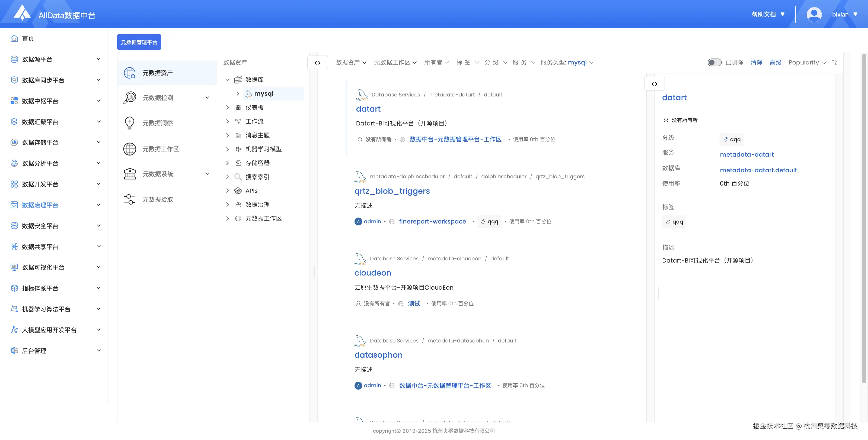The image size is (868, 440).
Task: Open 元数据拾取 slider icon
Action: click(x=130, y=199)
